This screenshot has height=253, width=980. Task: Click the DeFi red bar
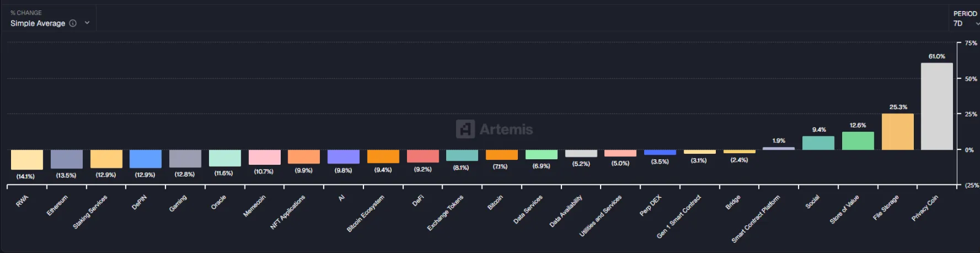pyautogui.click(x=422, y=156)
